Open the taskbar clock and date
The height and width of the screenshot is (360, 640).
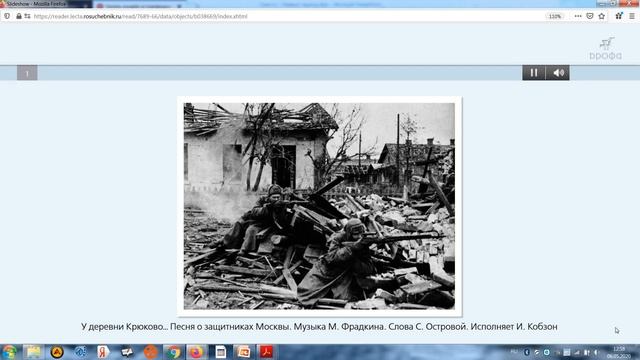coord(619,353)
